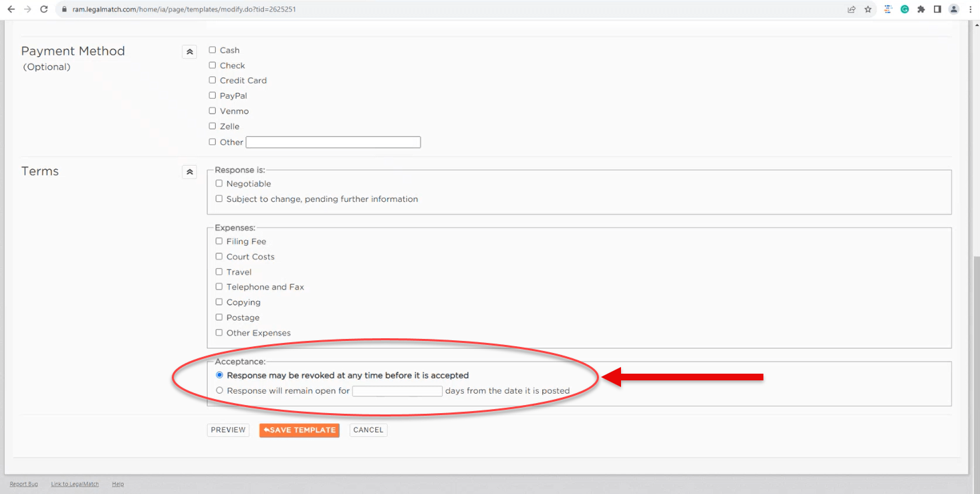Open the Grammarly extension icon
The width and height of the screenshot is (980, 494).
point(904,9)
